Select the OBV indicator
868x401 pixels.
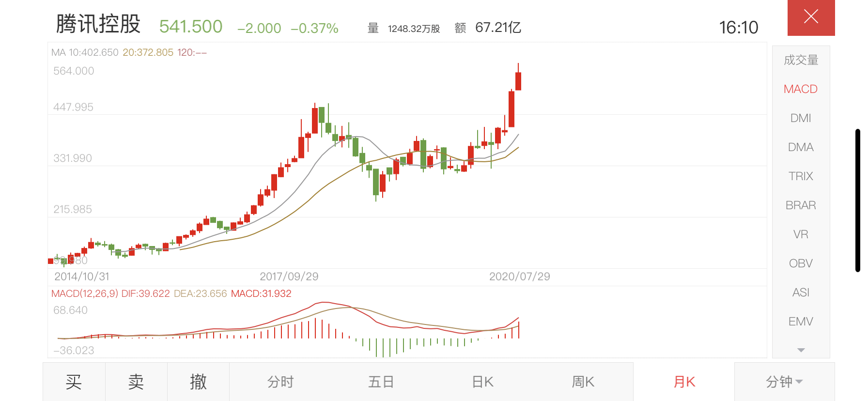pos(801,263)
